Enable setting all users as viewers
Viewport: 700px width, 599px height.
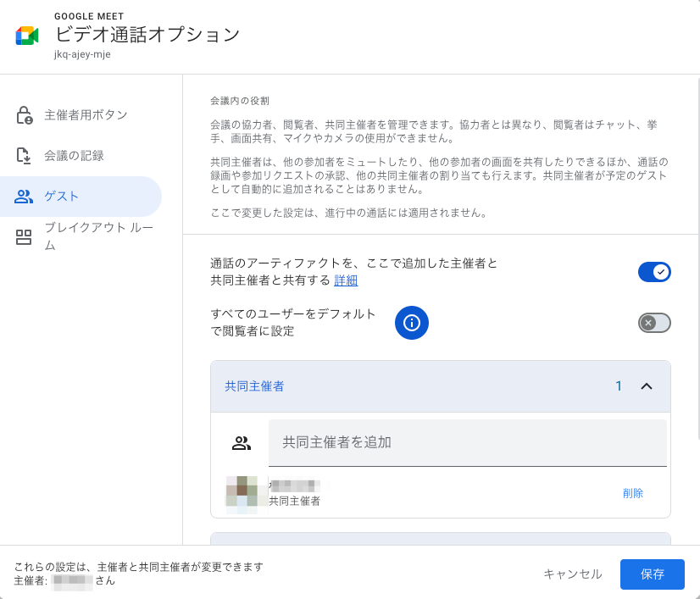pos(654,323)
